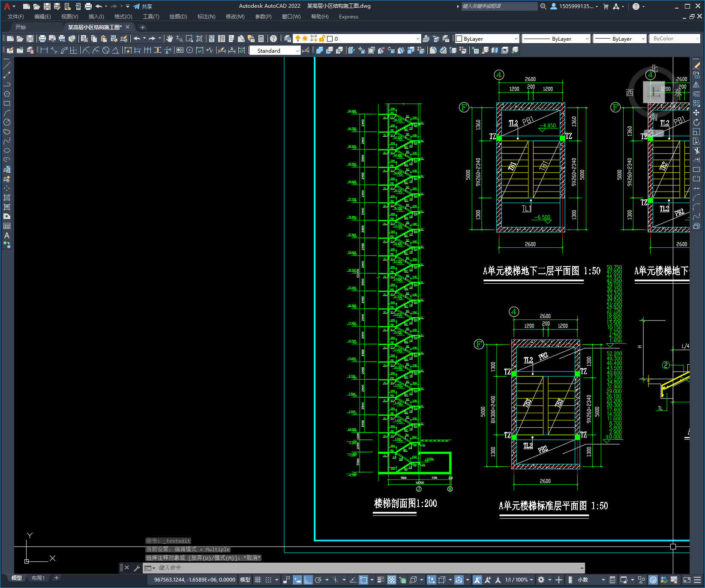Screen dimensions: 705x588
Task: Click the Paste clipboard icon
Action: [104, 39]
